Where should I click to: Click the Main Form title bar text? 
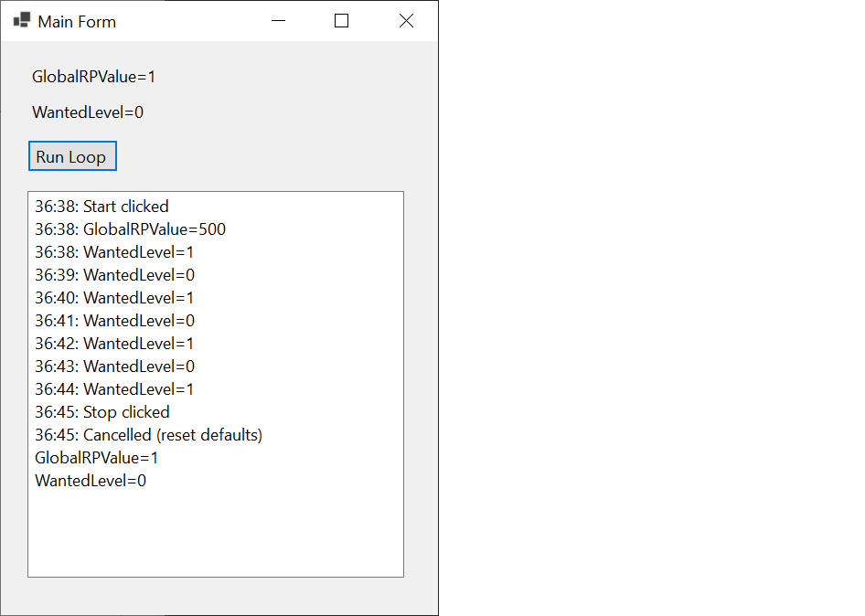(77, 22)
